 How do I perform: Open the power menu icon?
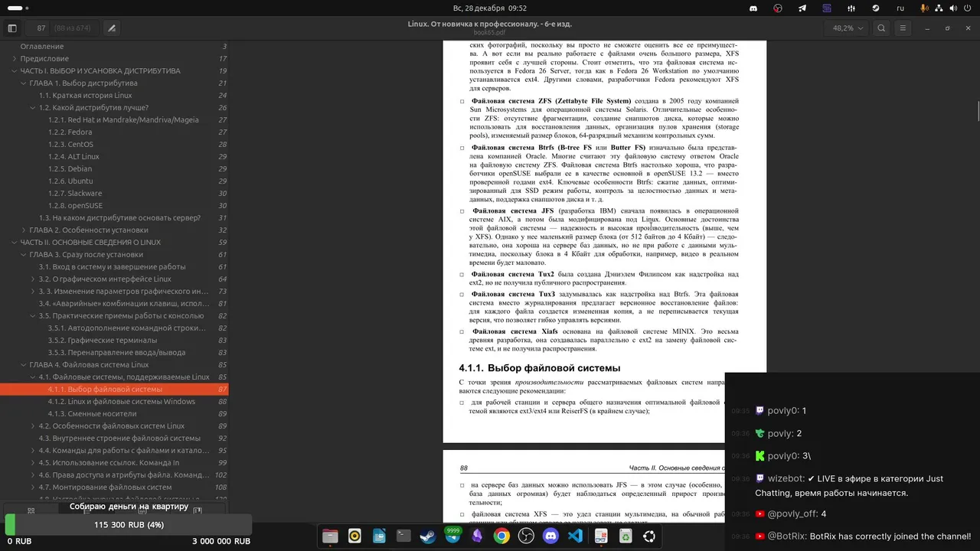pos(969,8)
